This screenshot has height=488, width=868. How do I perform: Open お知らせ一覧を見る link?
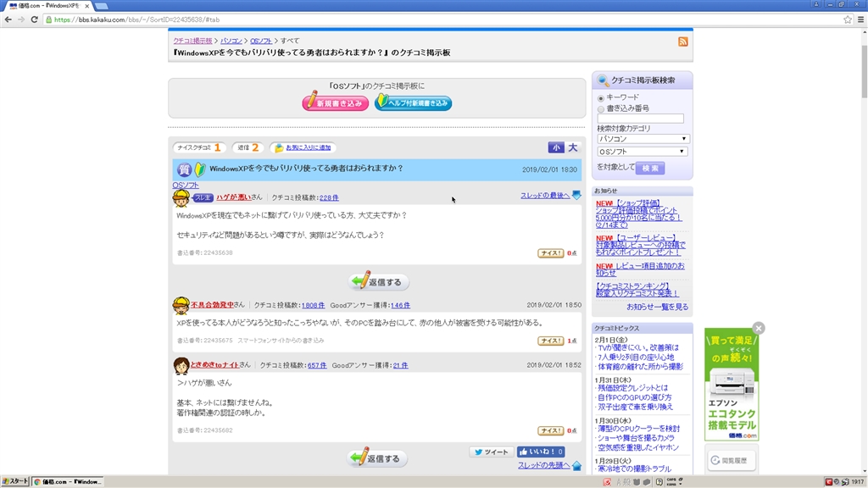[658, 307]
